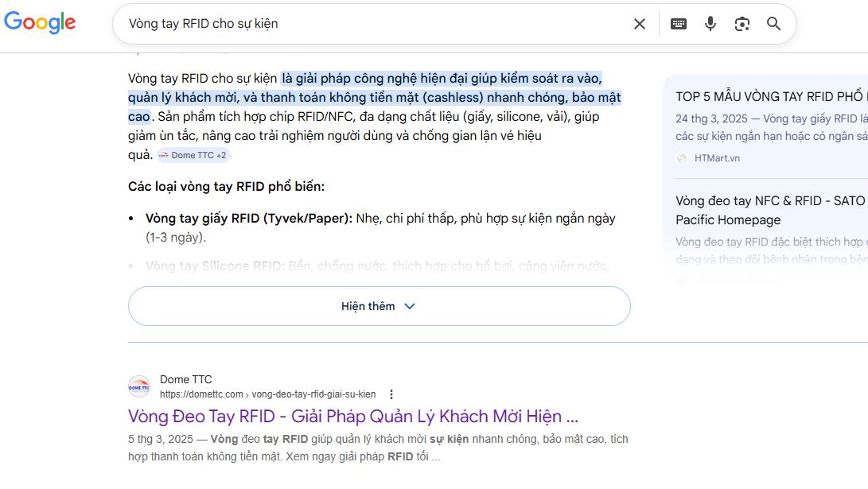Screen dimensions: 868x489
Task: Click the highlighted AI overview summary text
Action: coord(374,97)
